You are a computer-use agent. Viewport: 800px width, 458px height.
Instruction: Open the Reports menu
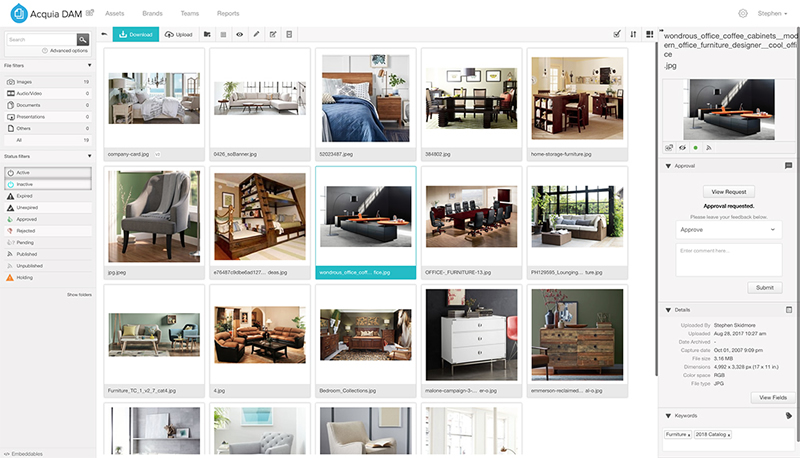click(x=227, y=14)
